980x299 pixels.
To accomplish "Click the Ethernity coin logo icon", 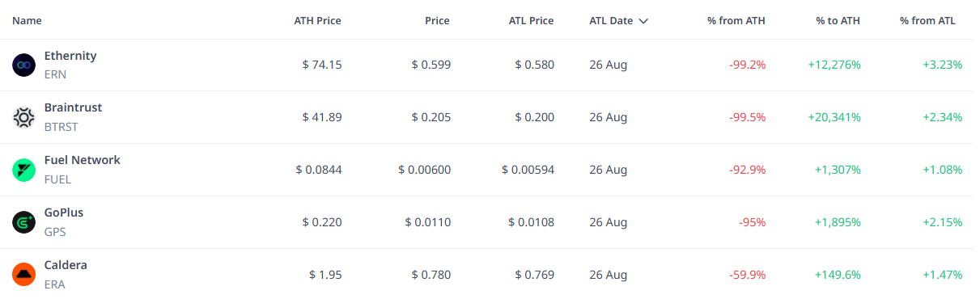I will click(x=24, y=65).
